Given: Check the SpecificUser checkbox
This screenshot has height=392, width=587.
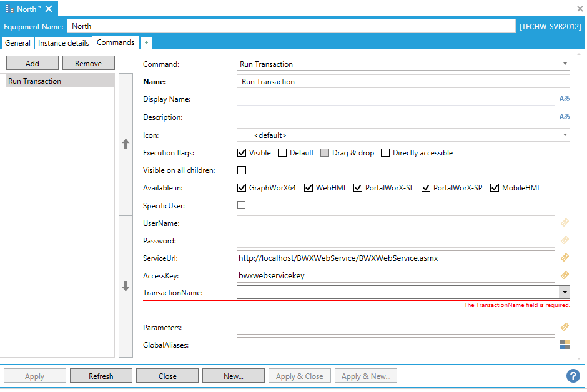Looking at the screenshot, I should (242, 205).
